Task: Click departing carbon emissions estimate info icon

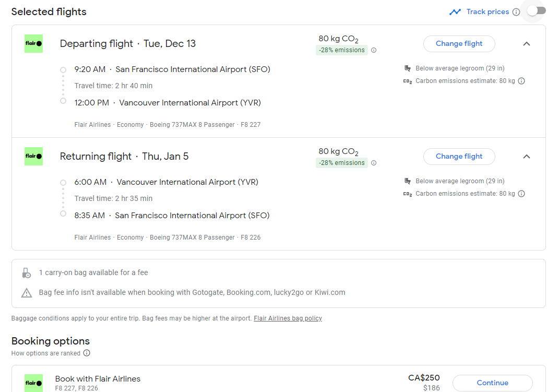Action: coord(521,81)
